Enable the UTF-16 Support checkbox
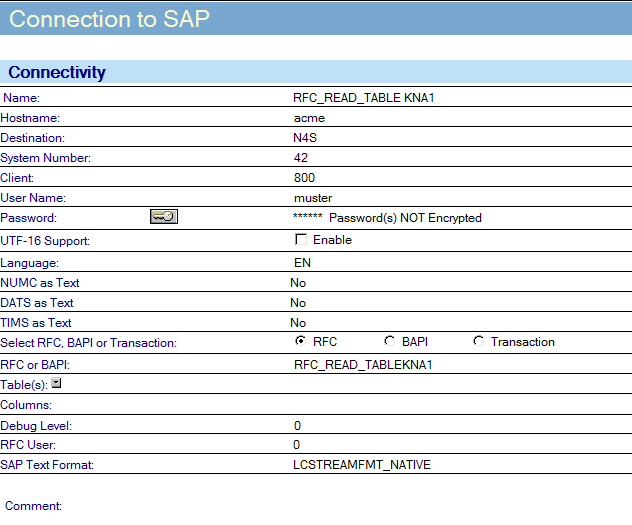Viewport: 632px width, 525px height. point(300,240)
